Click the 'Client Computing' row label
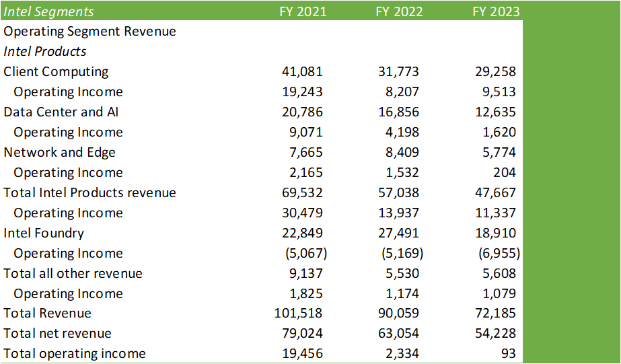Screen dimensions: 621x364 tap(56, 72)
